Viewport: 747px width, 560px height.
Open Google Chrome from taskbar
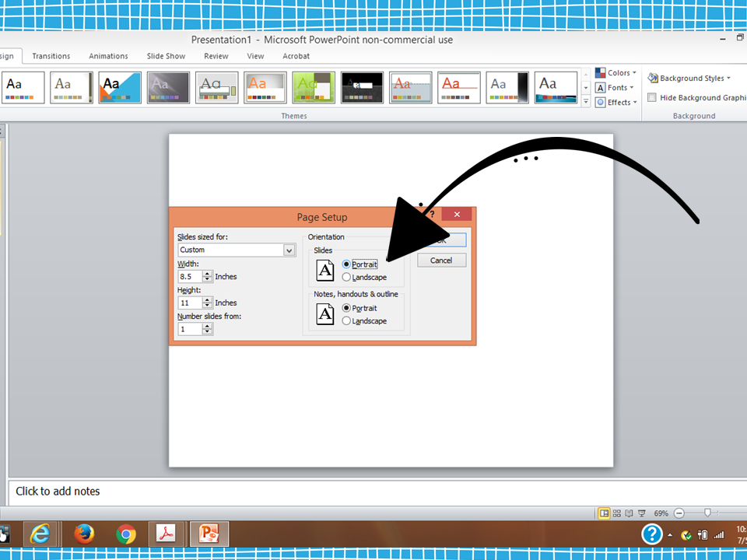click(126, 534)
